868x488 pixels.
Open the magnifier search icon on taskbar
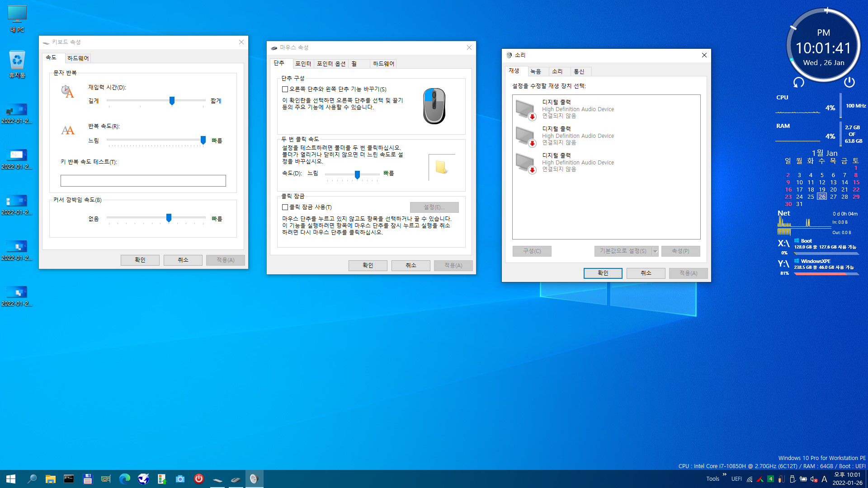tap(32, 479)
